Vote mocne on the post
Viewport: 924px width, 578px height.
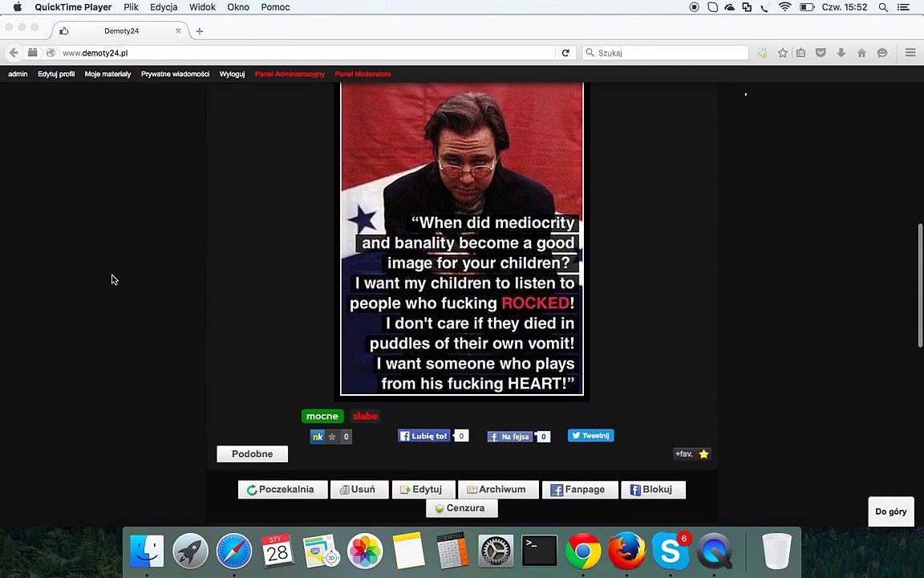click(322, 416)
